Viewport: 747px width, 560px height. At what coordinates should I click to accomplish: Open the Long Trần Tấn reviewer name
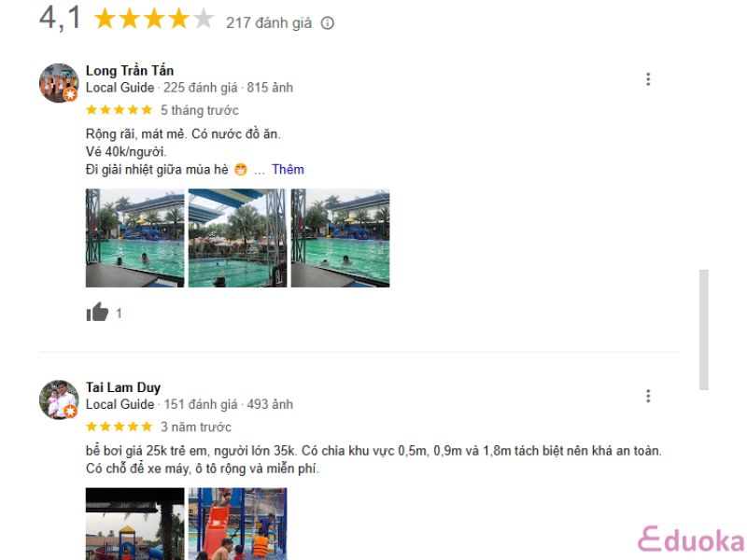tap(130, 71)
